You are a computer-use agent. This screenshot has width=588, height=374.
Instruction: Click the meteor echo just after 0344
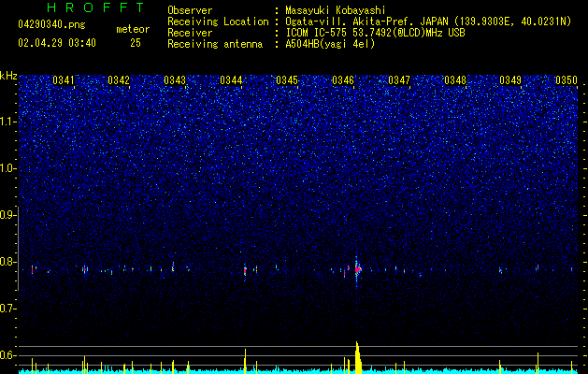245,270
